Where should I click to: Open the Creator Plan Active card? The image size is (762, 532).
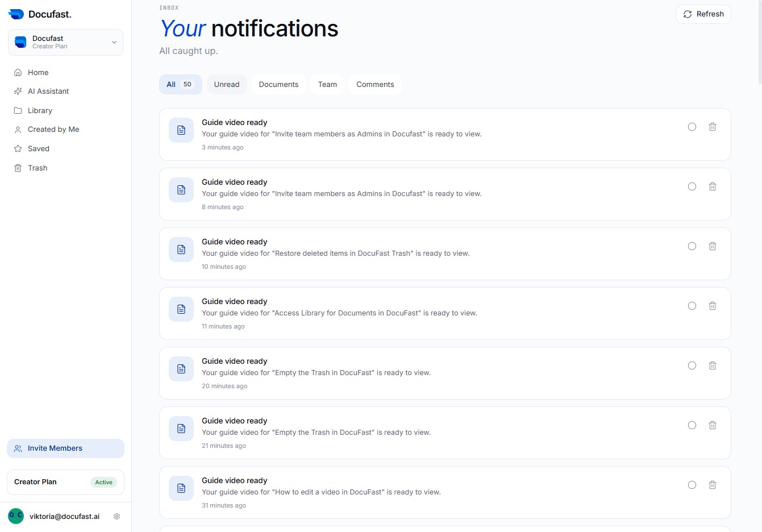point(65,482)
